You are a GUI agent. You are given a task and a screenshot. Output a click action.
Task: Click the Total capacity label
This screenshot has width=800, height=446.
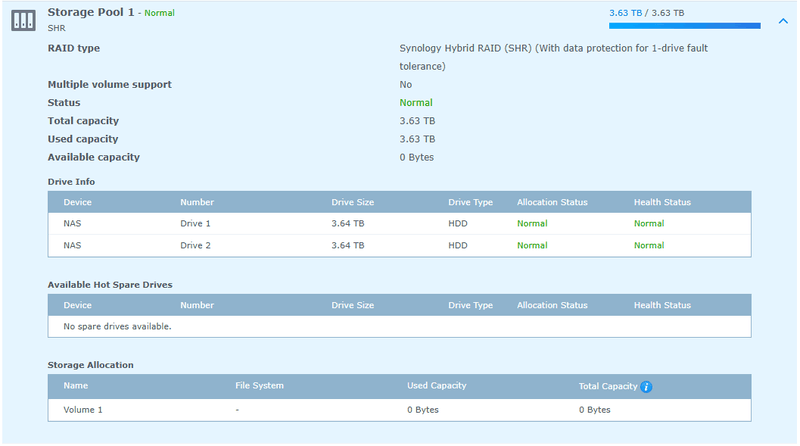coord(83,121)
